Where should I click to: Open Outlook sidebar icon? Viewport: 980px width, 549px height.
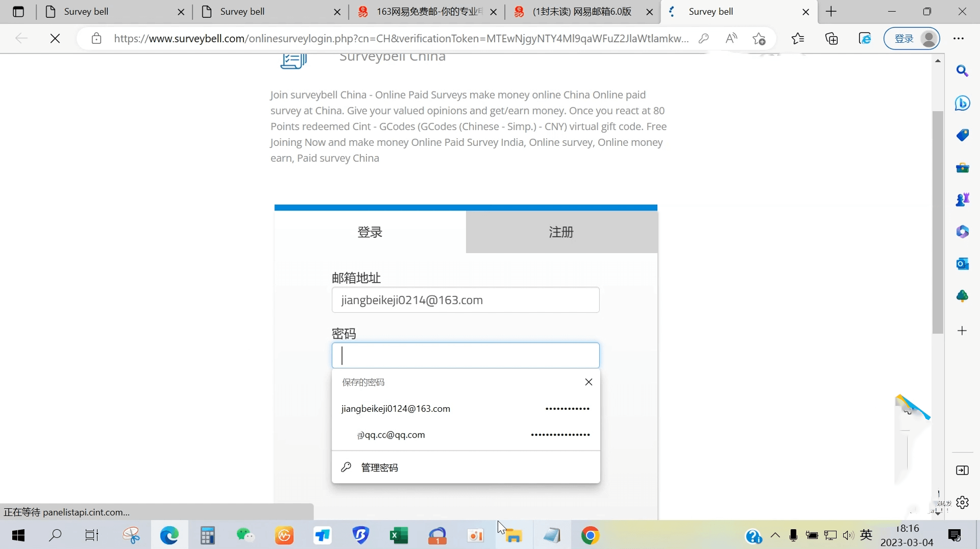tap(962, 264)
